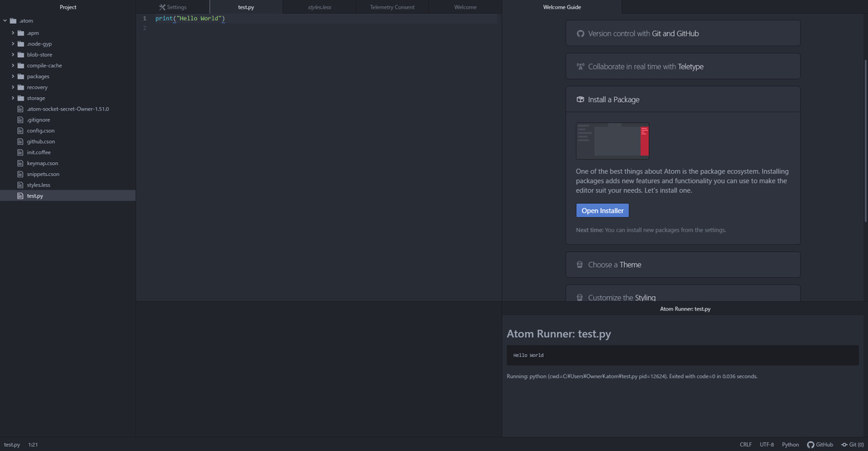Screen dimensions: 868x451
Task: Click file icon next to keymap.cson
Action: pyautogui.click(x=20, y=163)
